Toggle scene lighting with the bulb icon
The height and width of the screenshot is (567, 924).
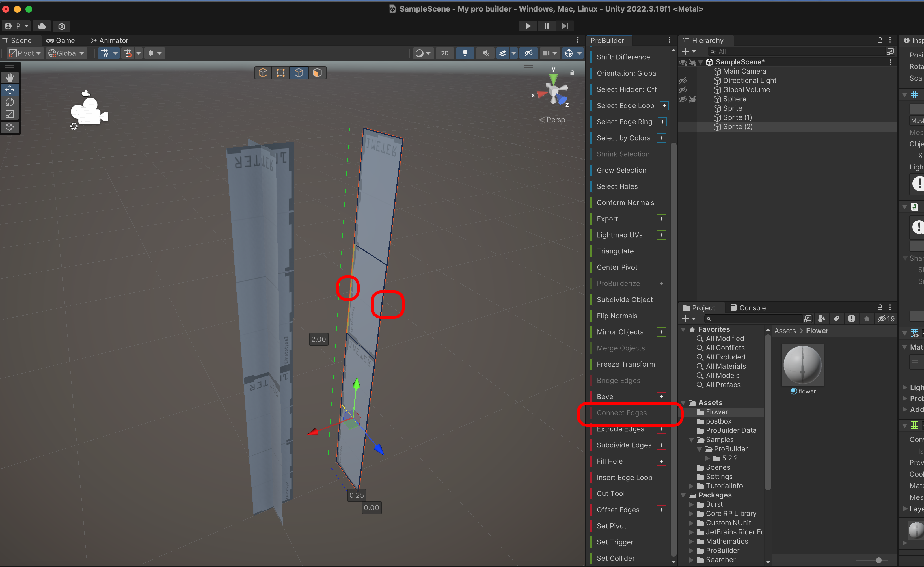point(465,53)
